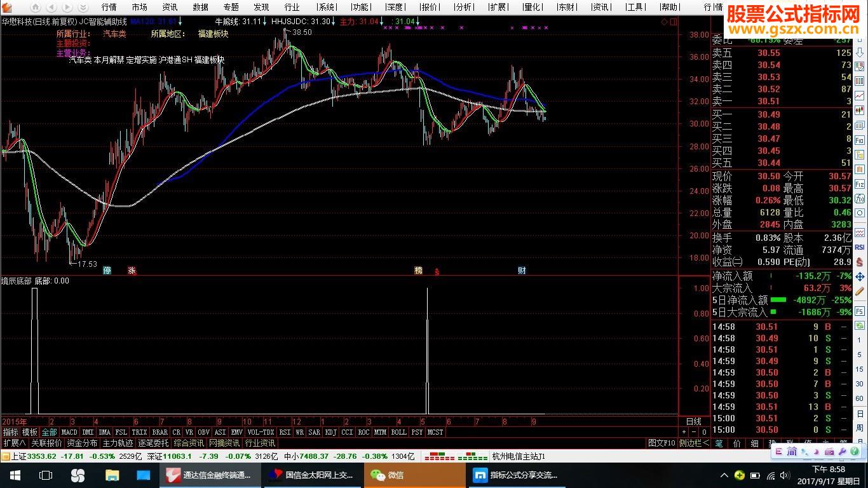Image resolution: width=868 pixels, height=488 pixels.
Task: Click the 日线 period selector
Action: click(x=693, y=421)
